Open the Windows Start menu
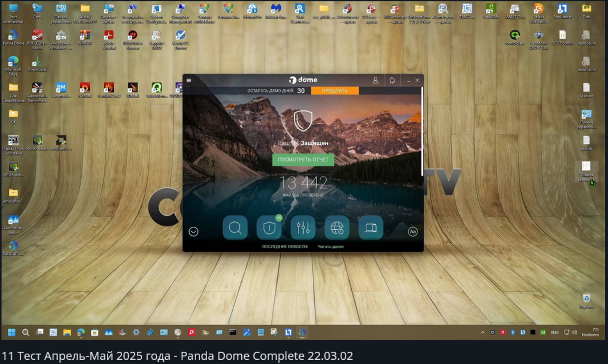This screenshot has height=364, width=608. click(x=12, y=332)
